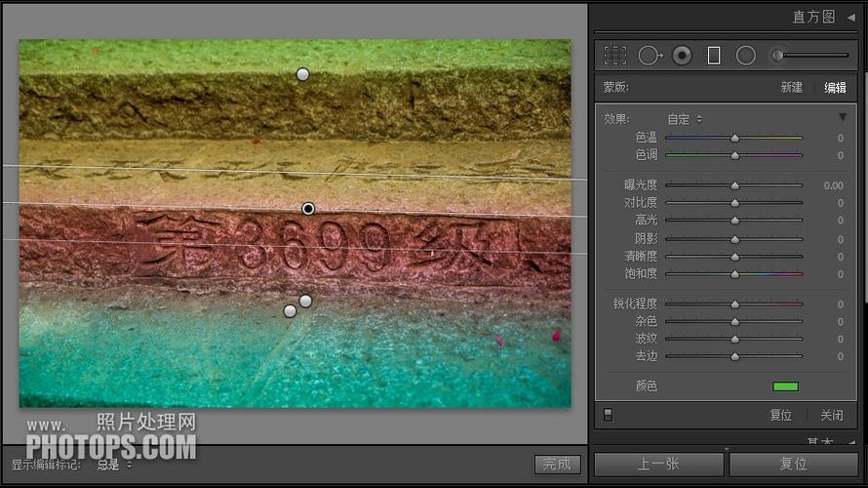Select the Spot Removal tool icon
868x488 pixels.
pyautogui.click(x=650, y=56)
